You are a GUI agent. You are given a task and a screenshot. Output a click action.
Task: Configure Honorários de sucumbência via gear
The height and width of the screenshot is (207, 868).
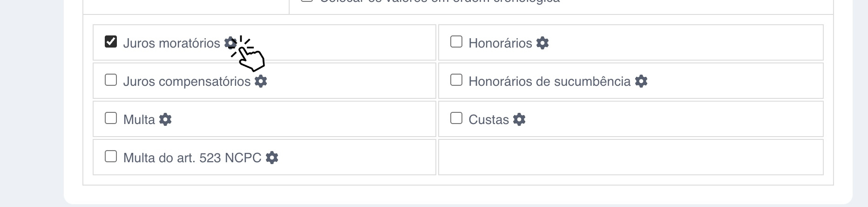pos(641,81)
